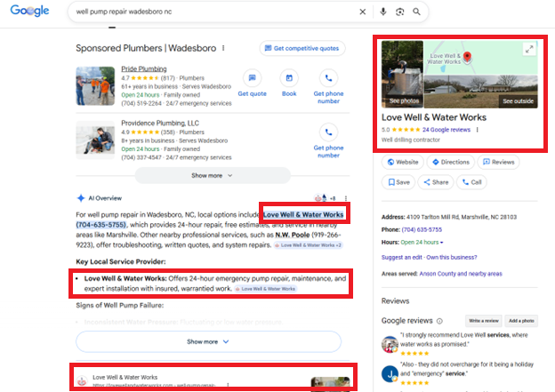Click Add a photo button
The width and height of the screenshot is (555, 392).
point(521,321)
